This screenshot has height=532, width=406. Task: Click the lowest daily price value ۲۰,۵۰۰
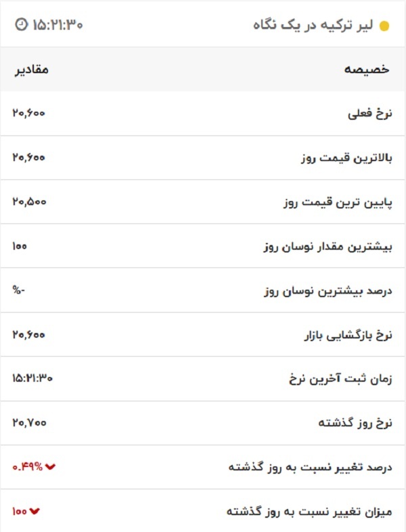28,202
